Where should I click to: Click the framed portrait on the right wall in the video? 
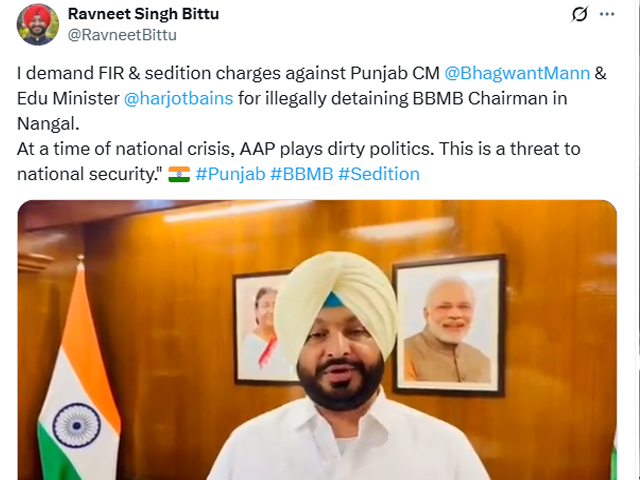point(449,325)
